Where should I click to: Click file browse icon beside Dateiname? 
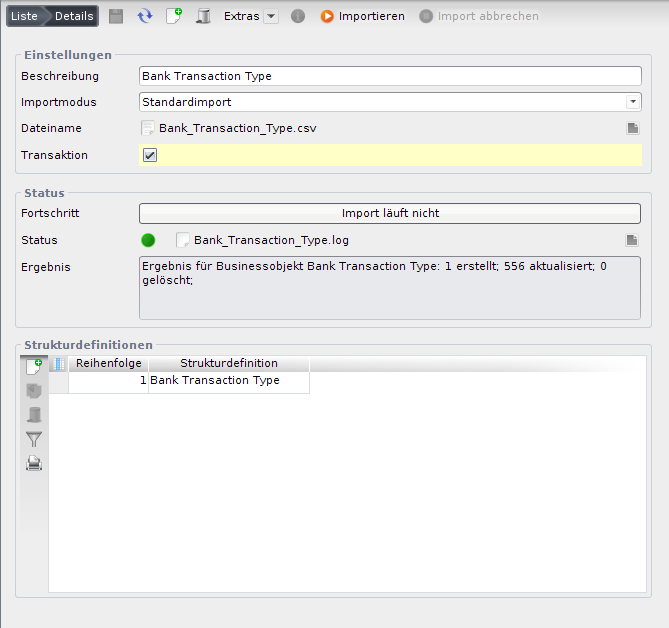click(x=632, y=128)
